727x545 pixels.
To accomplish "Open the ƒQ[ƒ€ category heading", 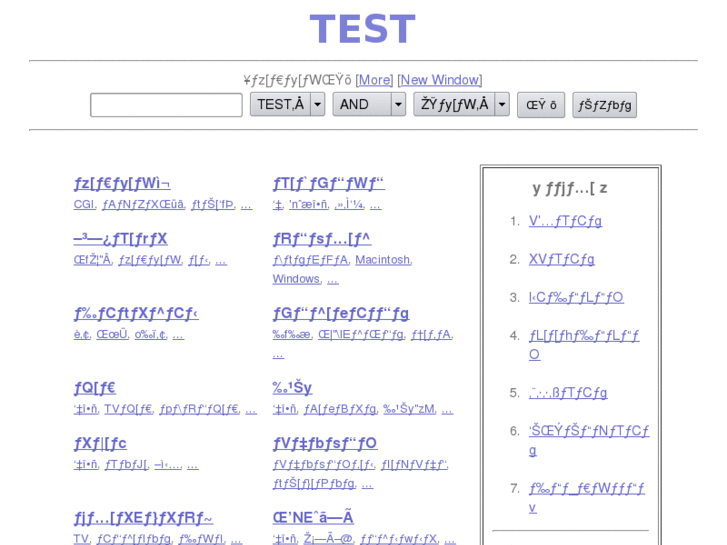I will click(x=95, y=388).
